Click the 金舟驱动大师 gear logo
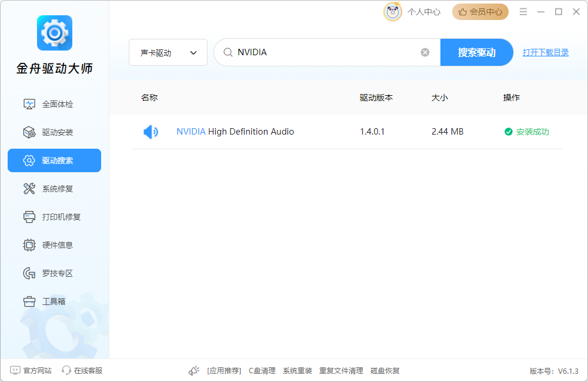 pos(54,32)
